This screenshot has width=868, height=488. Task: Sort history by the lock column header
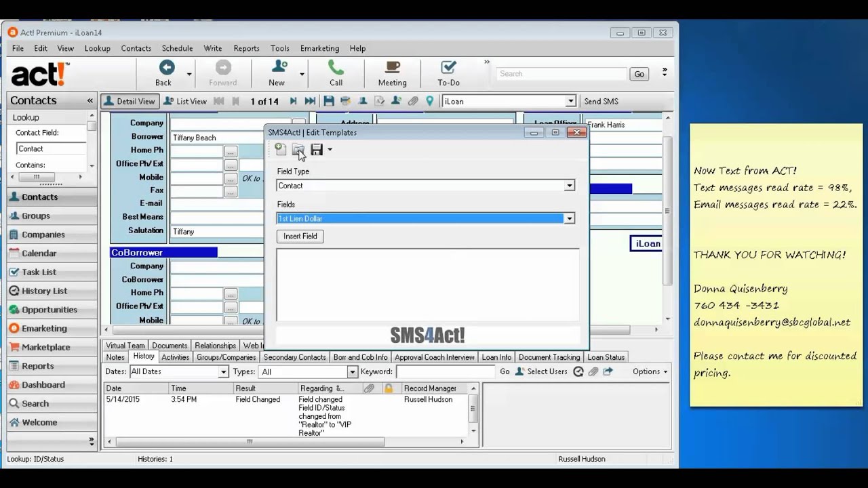coord(389,388)
